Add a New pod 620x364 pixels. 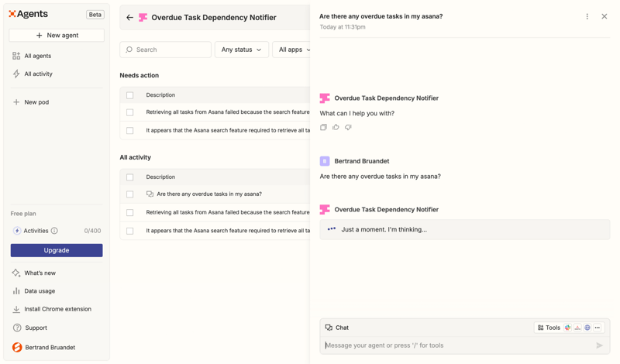tap(36, 102)
